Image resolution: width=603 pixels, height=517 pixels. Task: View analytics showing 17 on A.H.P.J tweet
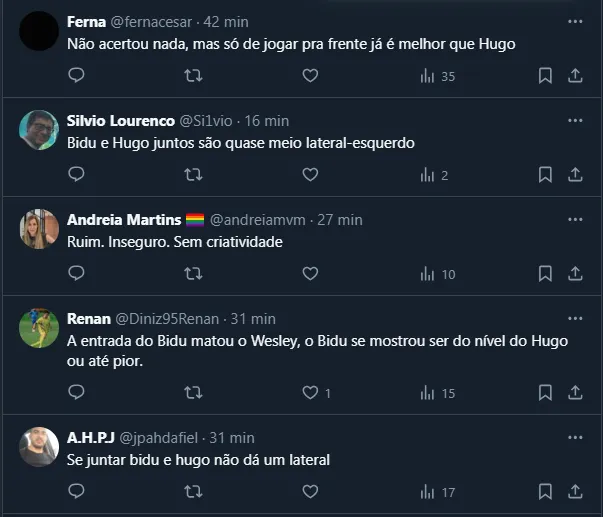tap(438, 491)
